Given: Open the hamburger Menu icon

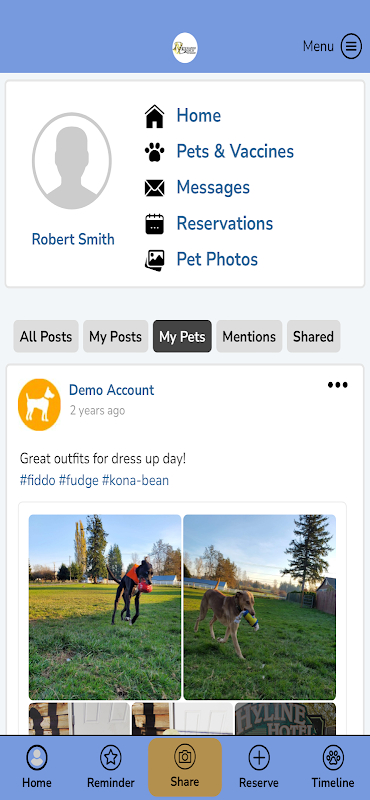Looking at the screenshot, I should click(x=351, y=46).
